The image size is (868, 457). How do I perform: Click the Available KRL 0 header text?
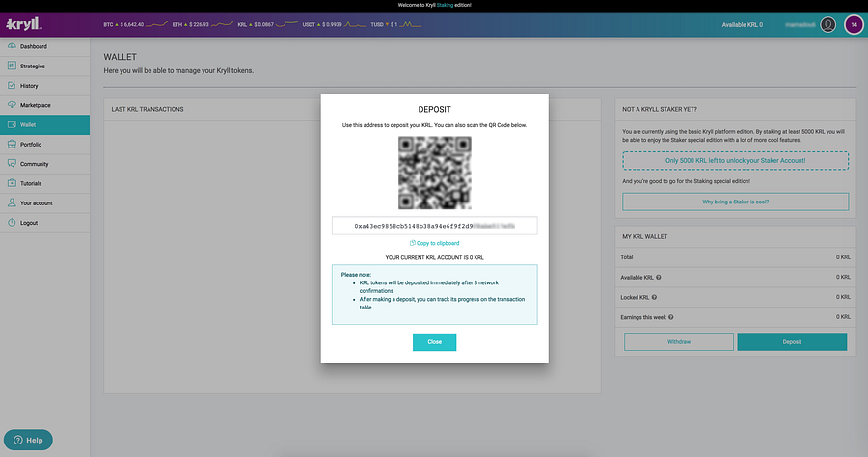[742, 25]
